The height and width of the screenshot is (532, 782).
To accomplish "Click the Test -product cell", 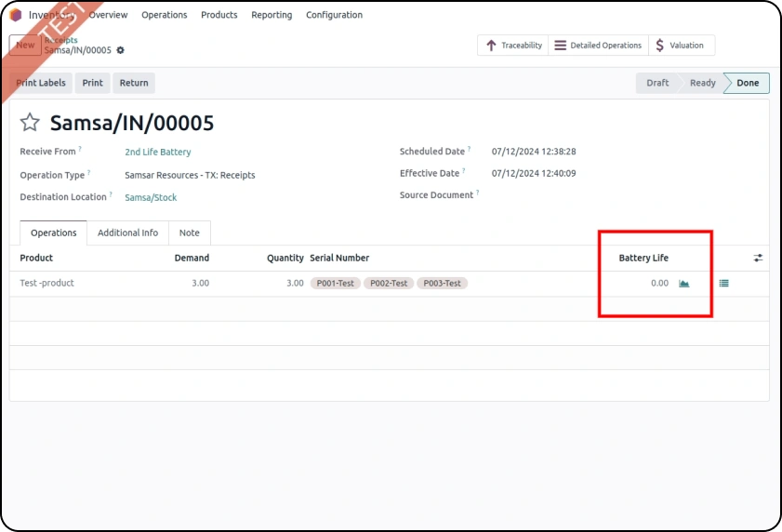I will pyautogui.click(x=46, y=283).
